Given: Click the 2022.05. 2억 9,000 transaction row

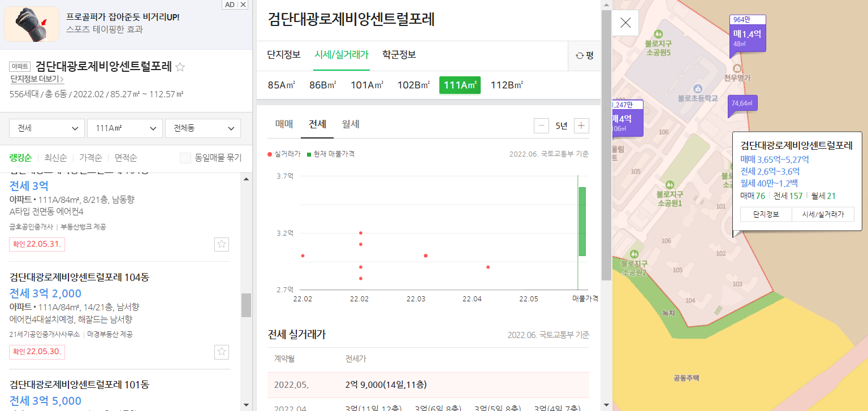Looking at the screenshot, I should tap(428, 385).
